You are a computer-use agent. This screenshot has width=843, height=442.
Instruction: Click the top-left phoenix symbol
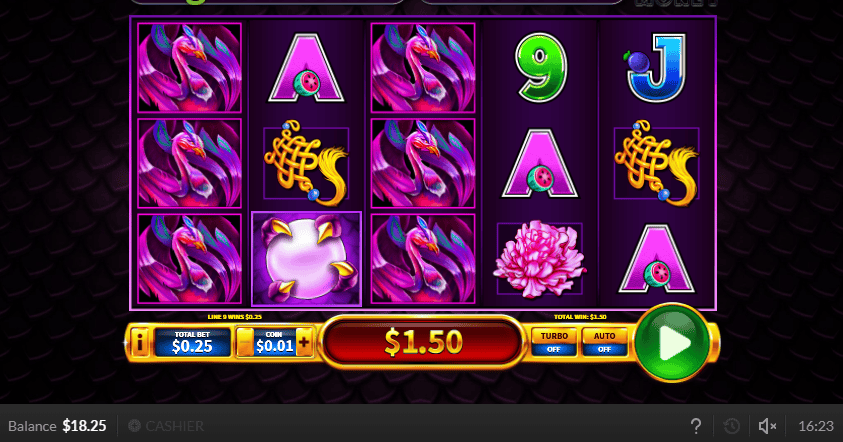pos(189,68)
